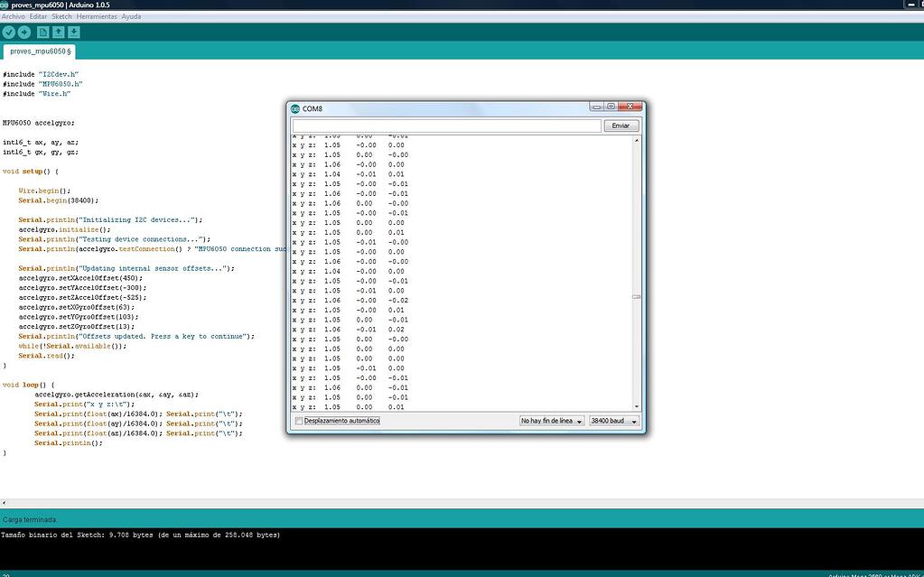The width and height of the screenshot is (924, 577).
Task: Click the 'Tamaño binario del Sketch' console line
Action: click(140, 535)
